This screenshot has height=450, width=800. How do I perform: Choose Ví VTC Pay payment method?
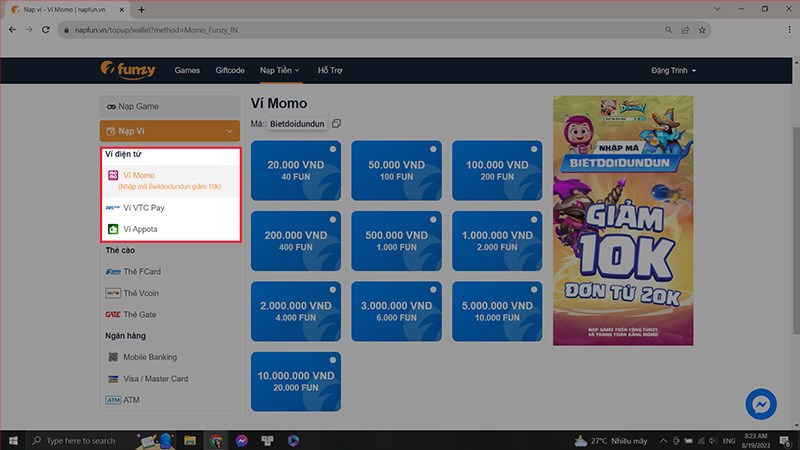click(170, 208)
